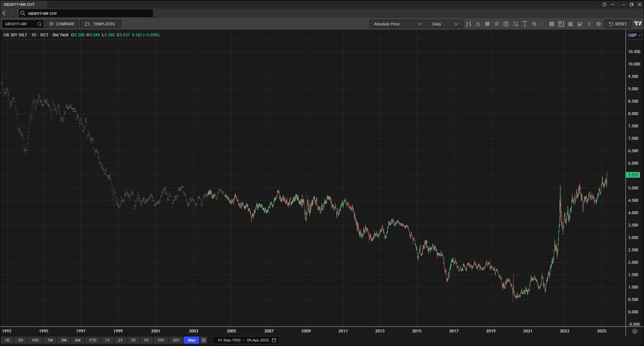Select the 1D time range
Screen dimensions: 644x346
pos(7,340)
